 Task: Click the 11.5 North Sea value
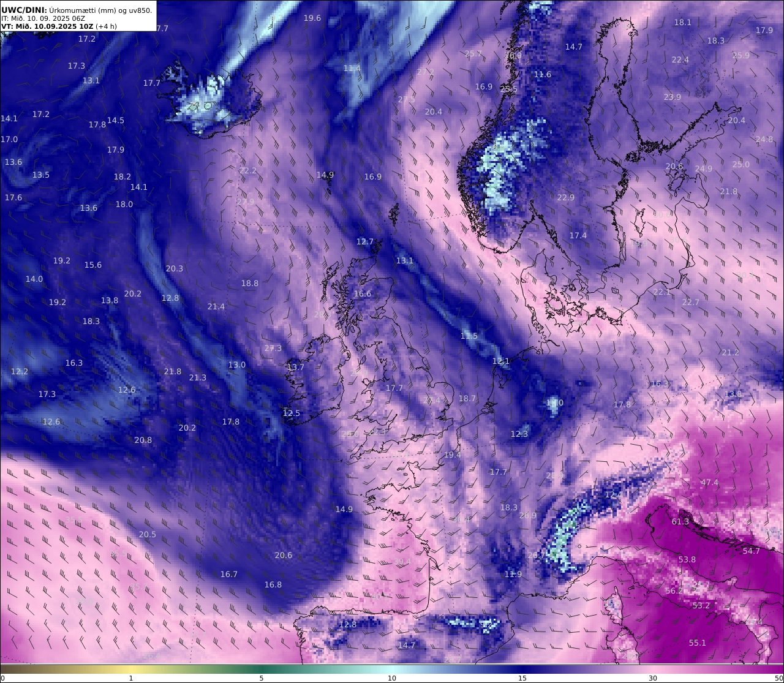coord(469,336)
